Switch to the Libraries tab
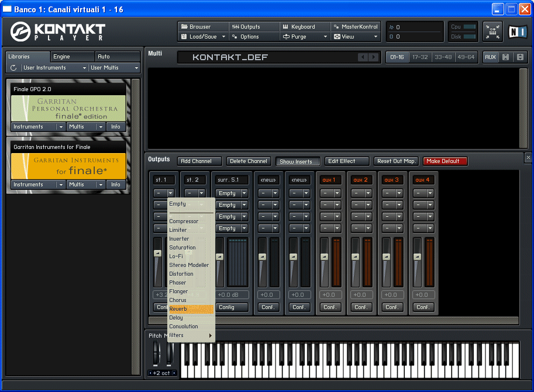This screenshot has height=392, width=534. pos(28,57)
